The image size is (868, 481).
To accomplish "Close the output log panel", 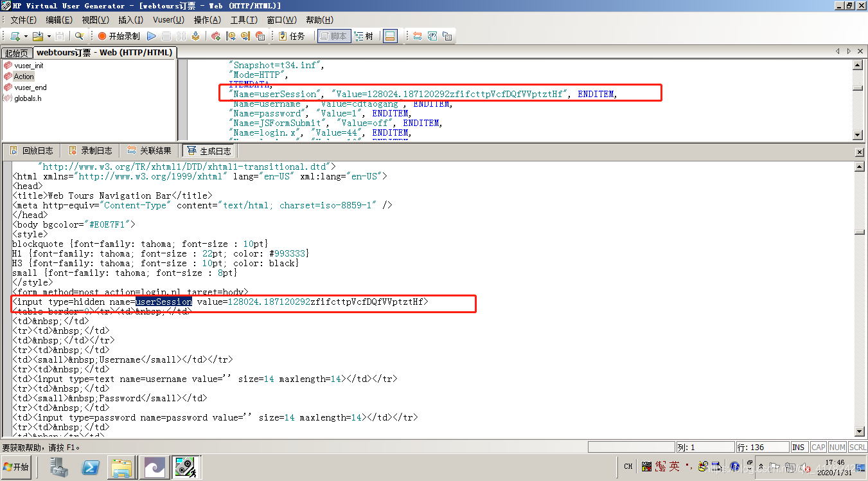I will coord(860,152).
